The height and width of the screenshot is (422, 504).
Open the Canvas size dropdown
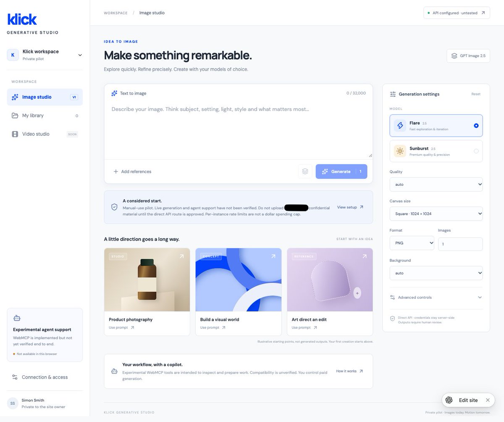click(436, 214)
